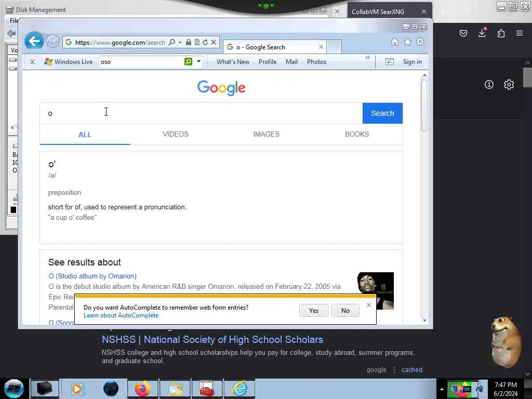The height and width of the screenshot is (399, 532).
Task: Switch to the VIDEOS results tab
Action: [176, 134]
